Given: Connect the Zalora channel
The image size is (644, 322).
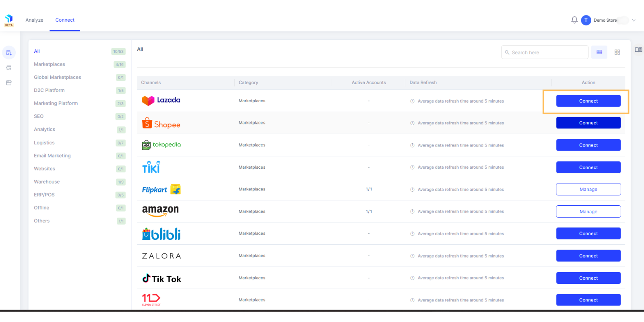Looking at the screenshot, I should tap(588, 256).
